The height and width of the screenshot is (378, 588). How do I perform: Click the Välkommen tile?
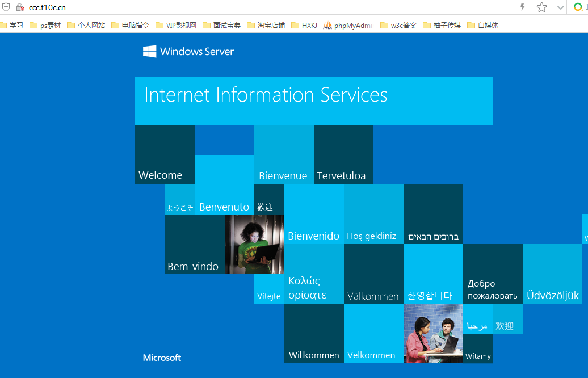(373, 274)
